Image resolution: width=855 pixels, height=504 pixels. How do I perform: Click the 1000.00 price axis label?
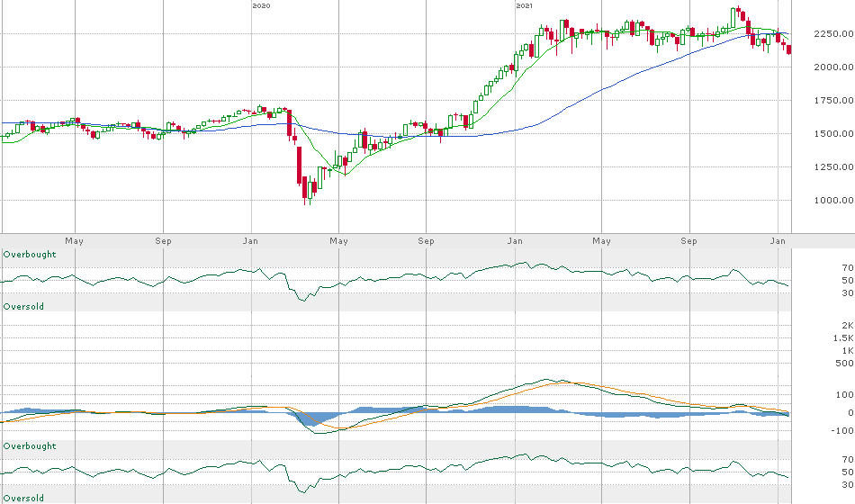[x=833, y=200]
